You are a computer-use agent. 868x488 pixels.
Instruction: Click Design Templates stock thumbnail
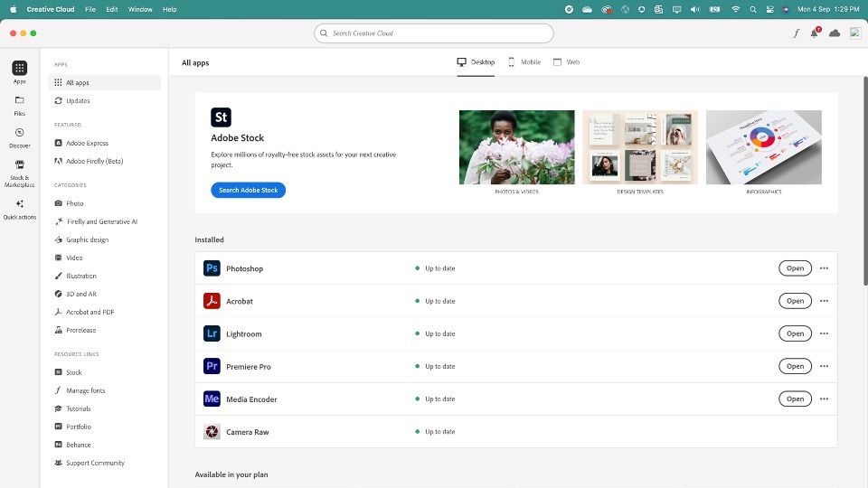point(640,147)
